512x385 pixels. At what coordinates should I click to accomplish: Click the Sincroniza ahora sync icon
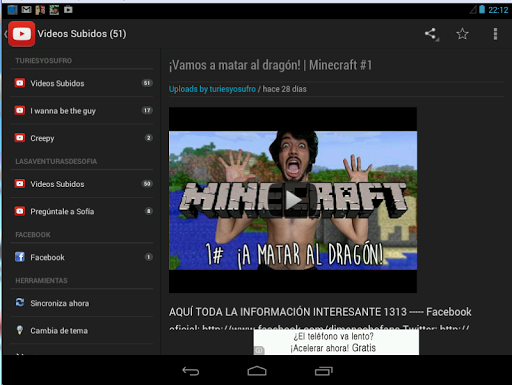coord(20,303)
